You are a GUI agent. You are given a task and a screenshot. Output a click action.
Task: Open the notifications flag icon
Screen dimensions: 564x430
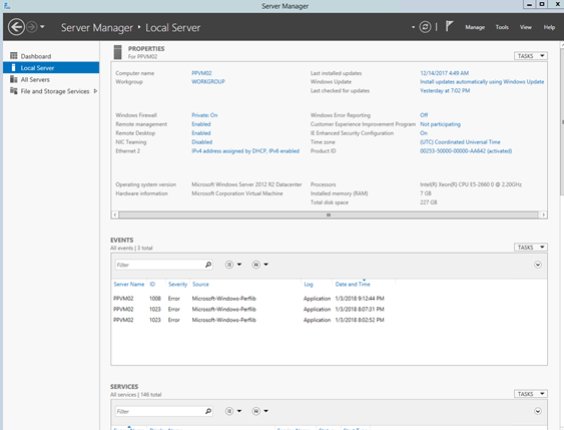click(x=449, y=26)
